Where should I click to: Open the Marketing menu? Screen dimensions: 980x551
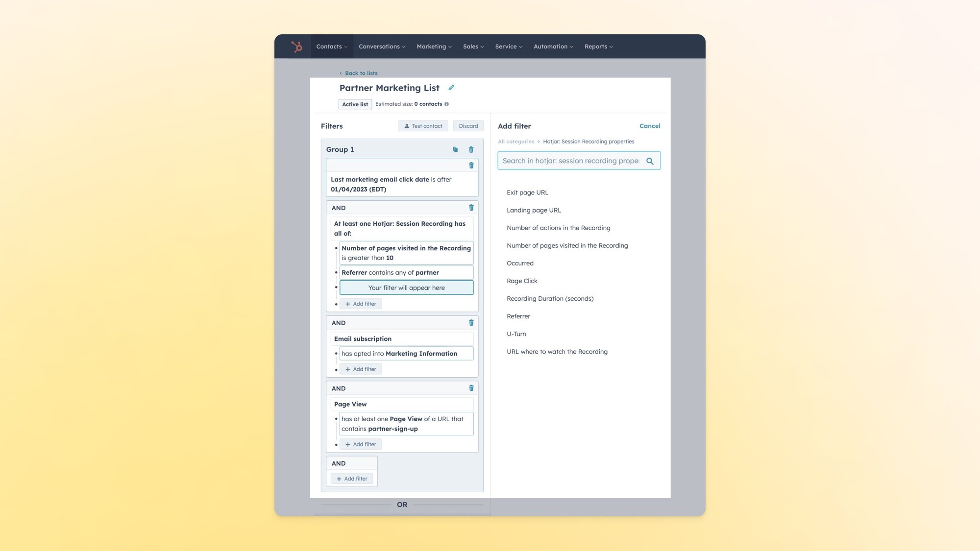point(434,47)
